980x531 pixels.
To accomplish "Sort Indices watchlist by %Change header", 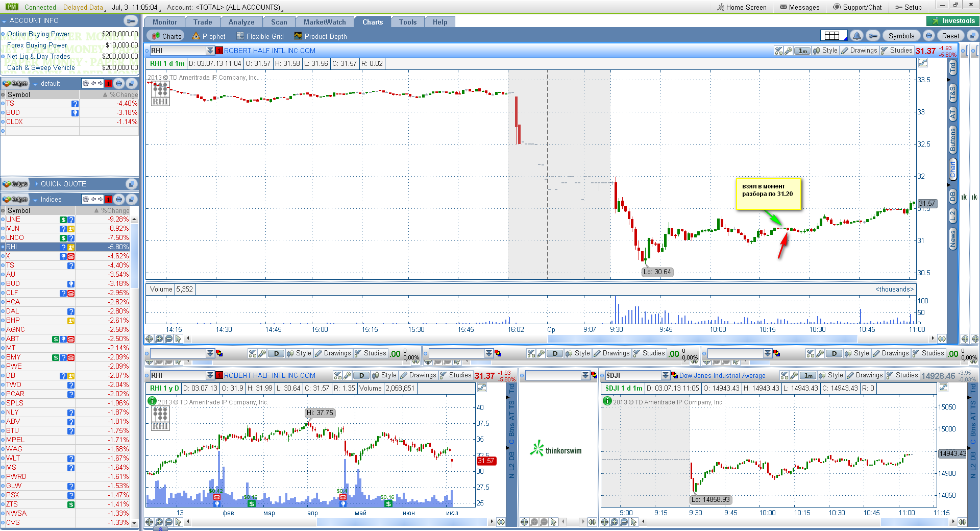I will coord(112,210).
